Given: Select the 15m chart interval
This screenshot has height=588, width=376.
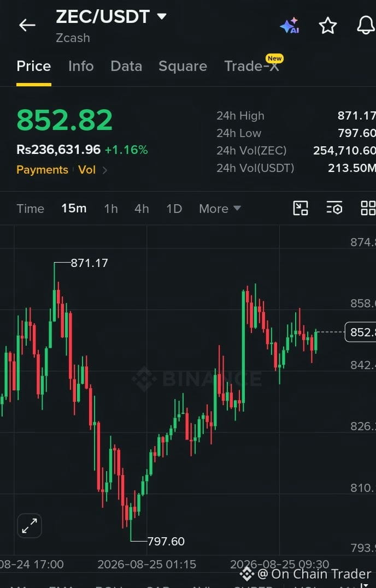Looking at the screenshot, I should point(74,208).
